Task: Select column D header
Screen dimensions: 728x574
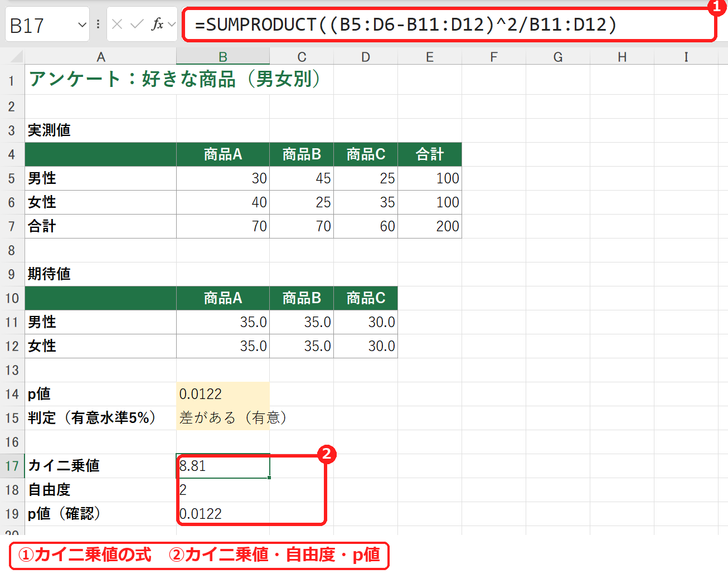Action: point(366,57)
